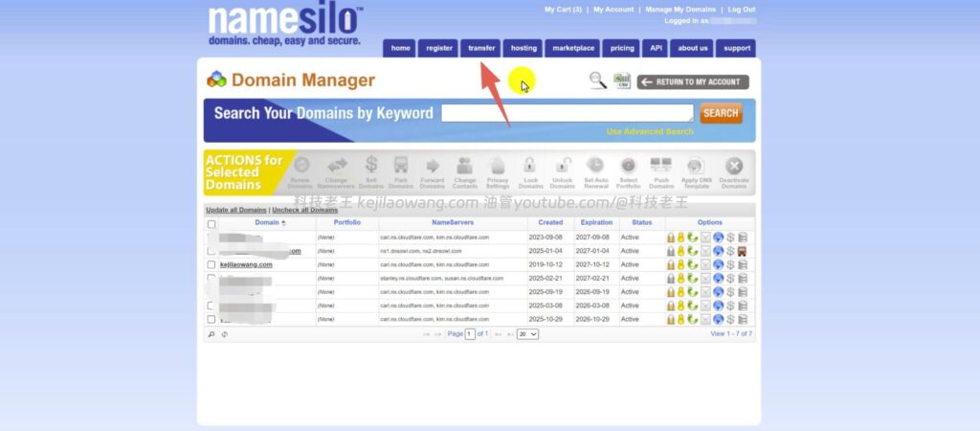Viewport: 980px width, 431px height.
Task: Click the orange SEARCH button
Action: point(721,113)
